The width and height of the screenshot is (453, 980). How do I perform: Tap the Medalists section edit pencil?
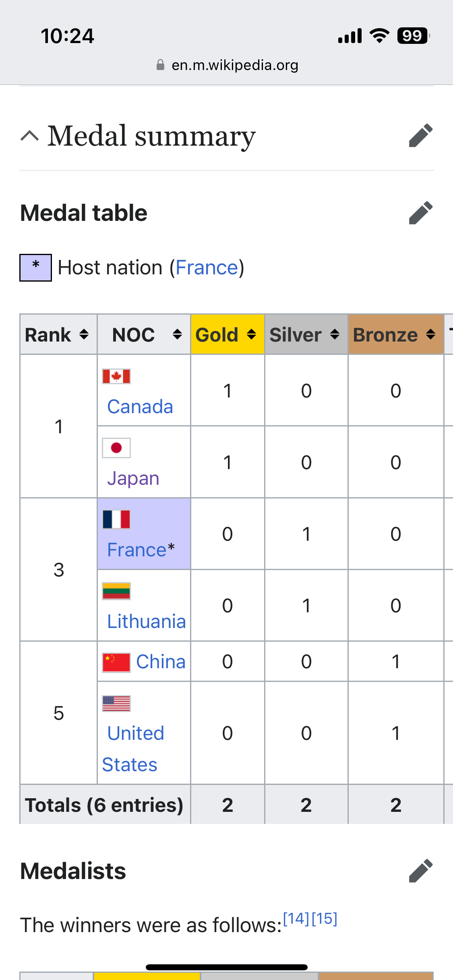coord(420,871)
